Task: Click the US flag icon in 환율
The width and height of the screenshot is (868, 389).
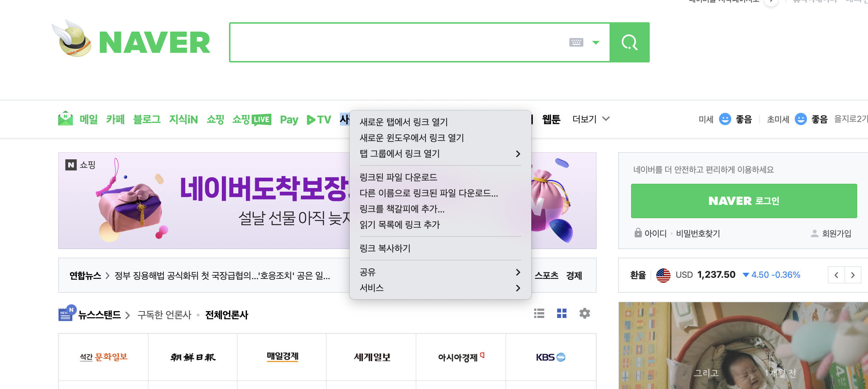Action: click(x=663, y=275)
